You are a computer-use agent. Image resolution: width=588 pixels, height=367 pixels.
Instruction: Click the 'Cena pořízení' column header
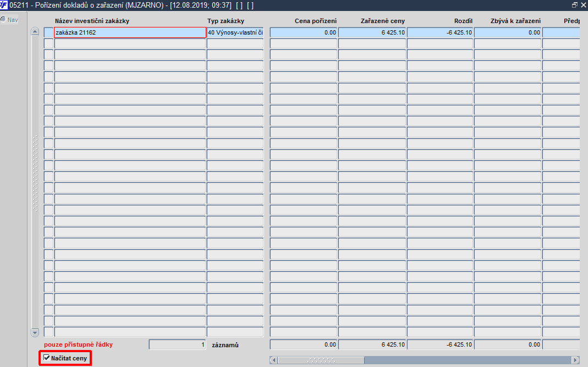pos(316,21)
